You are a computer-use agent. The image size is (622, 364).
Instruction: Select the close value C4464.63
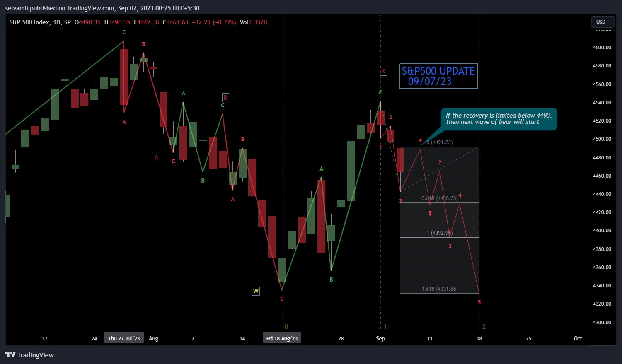click(x=175, y=22)
